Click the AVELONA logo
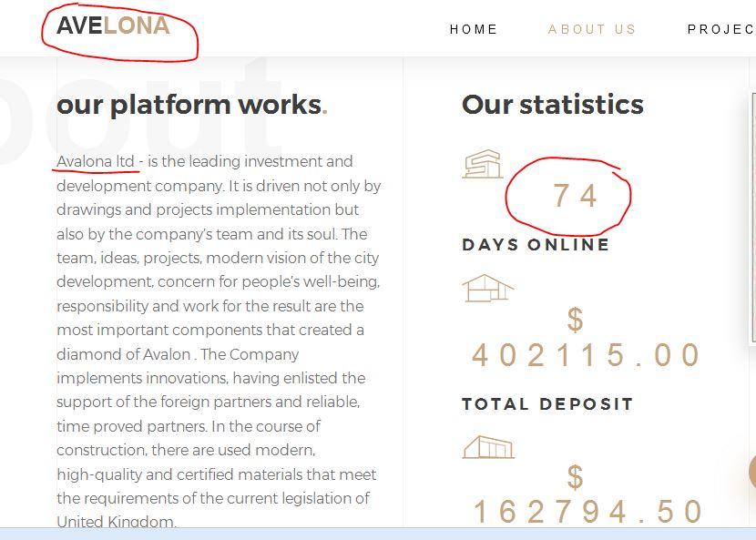 pos(113,25)
